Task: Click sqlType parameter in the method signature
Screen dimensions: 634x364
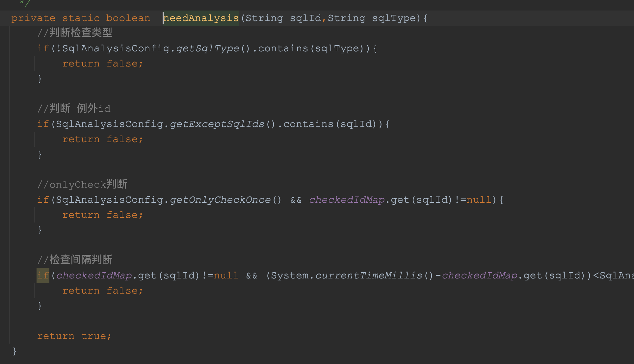Action: [x=394, y=18]
